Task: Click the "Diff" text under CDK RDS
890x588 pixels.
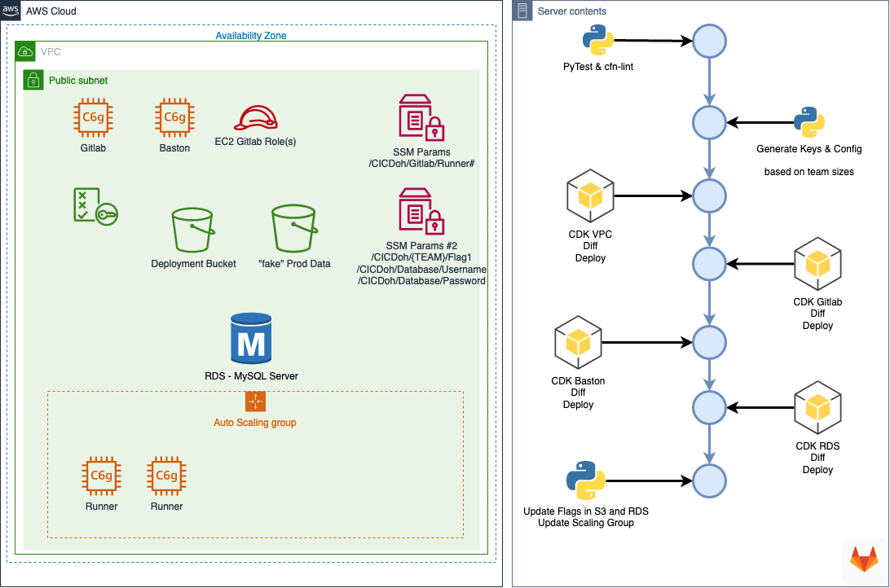Action: point(818,458)
